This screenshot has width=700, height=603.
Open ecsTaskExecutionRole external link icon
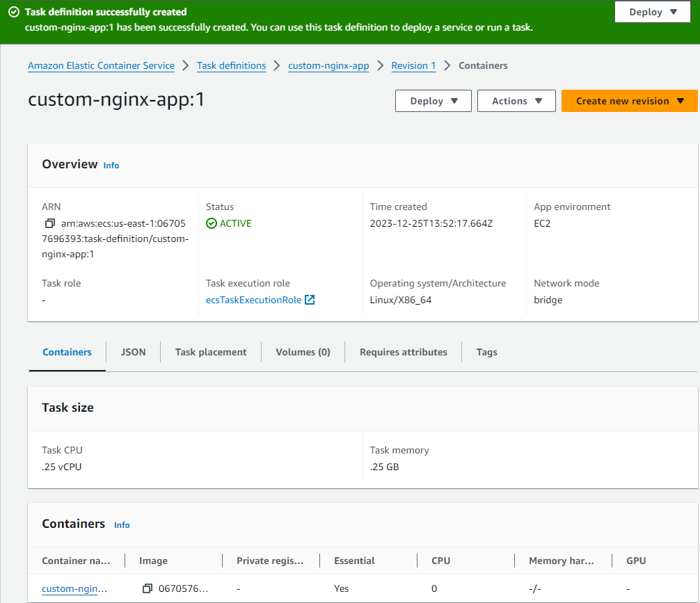point(310,300)
